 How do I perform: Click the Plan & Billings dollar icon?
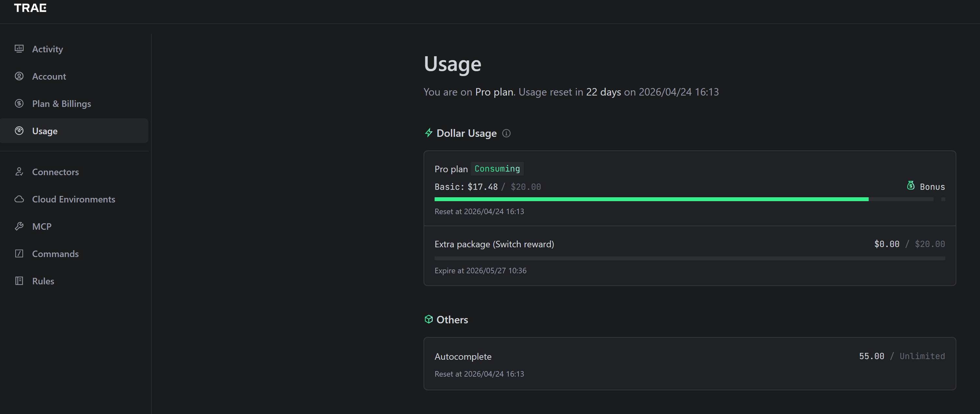click(x=19, y=103)
